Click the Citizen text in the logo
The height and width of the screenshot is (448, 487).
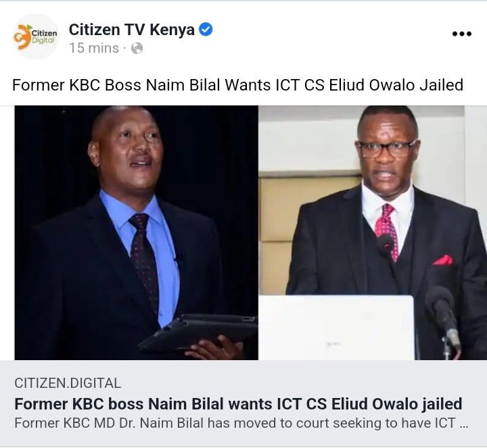coord(45,33)
